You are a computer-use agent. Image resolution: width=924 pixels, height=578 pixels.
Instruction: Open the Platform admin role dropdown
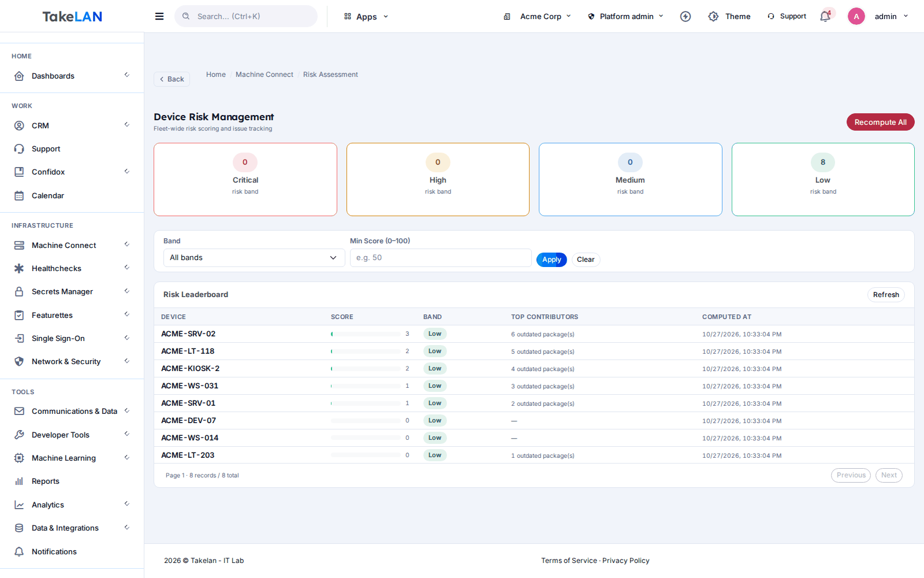625,16
